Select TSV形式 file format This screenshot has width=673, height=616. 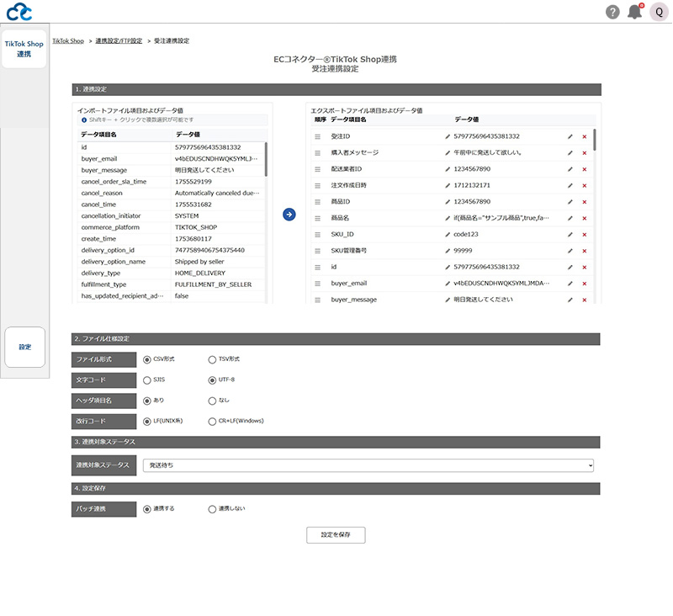point(212,359)
